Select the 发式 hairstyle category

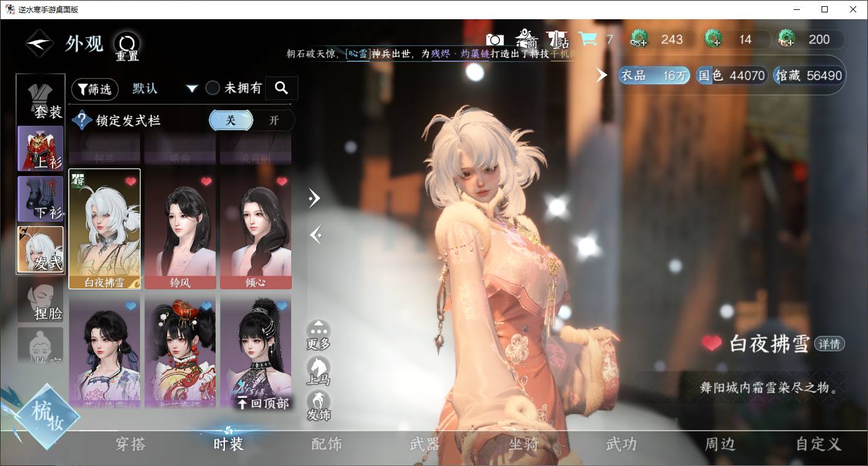pyautogui.click(x=41, y=249)
